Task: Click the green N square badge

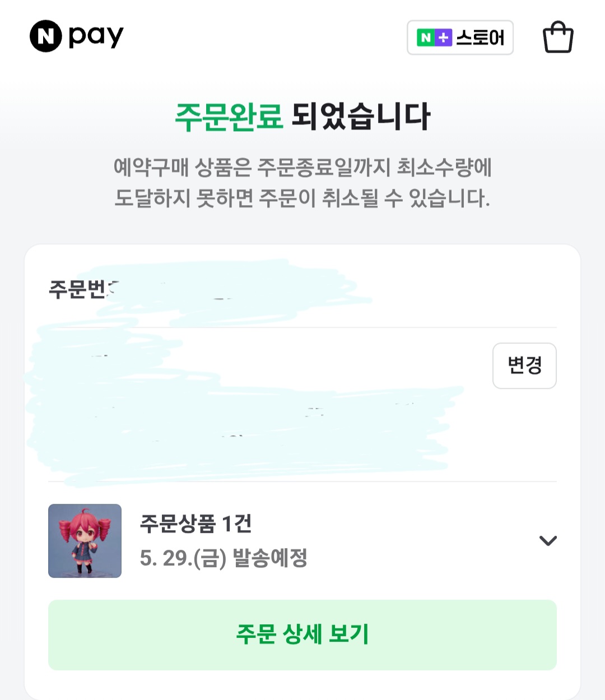Action: pos(426,38)
